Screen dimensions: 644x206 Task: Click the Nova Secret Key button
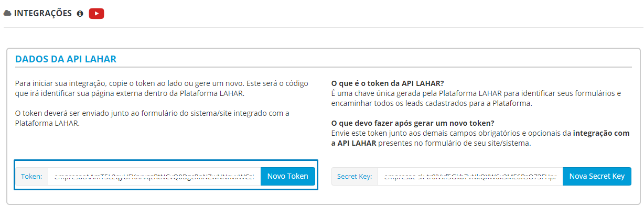click(x=597, y=176)
